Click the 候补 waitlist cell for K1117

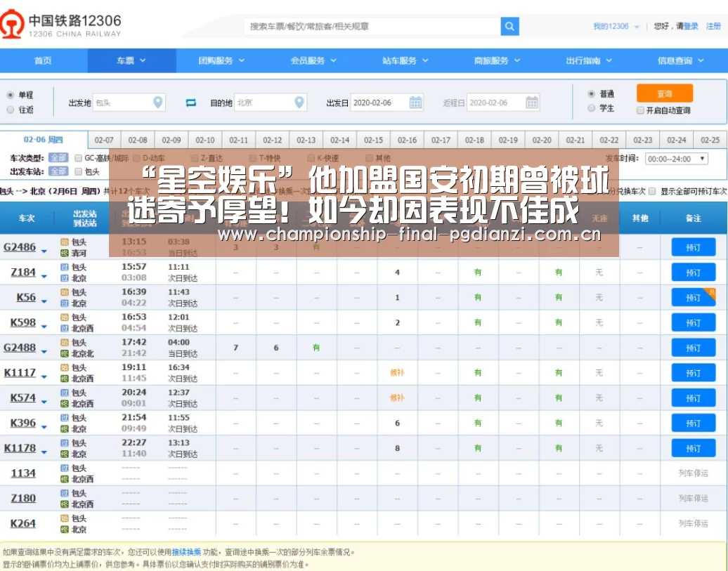(398, 373)
